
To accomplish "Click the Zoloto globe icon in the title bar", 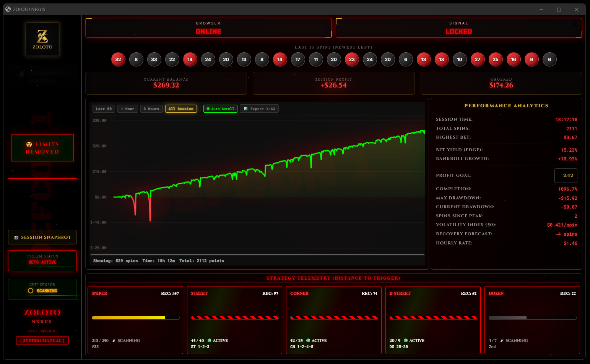I will pyautogui.click(x=8, y=9).
